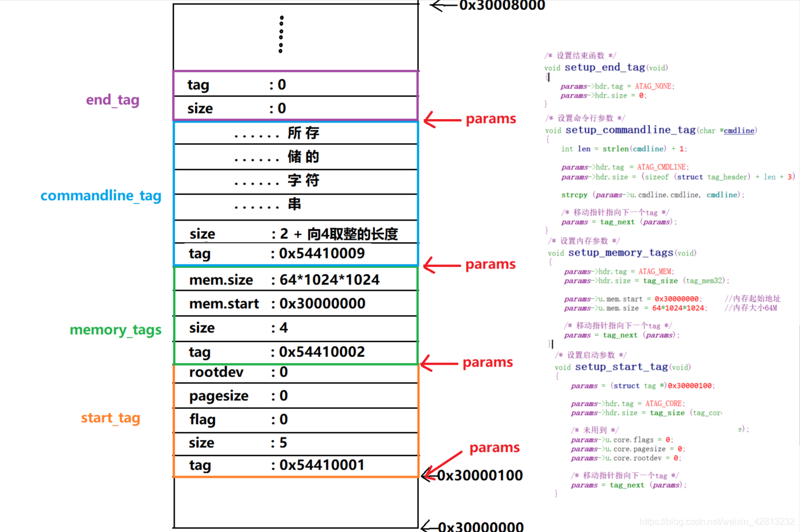Screen dimensions: 800x532
Task: Click the 'size : 4' row
Action: pyautogui.click(x=296, y=328)
